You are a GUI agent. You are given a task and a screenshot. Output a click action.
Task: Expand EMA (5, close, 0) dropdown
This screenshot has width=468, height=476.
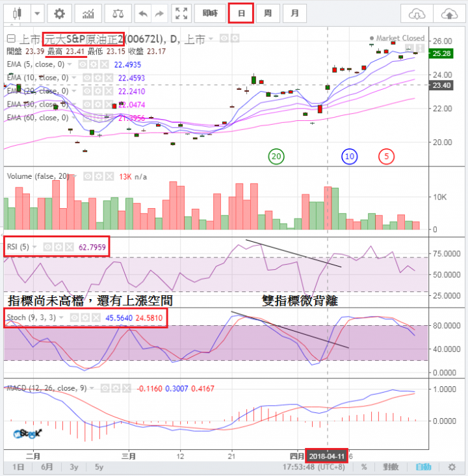click(70, 64)
